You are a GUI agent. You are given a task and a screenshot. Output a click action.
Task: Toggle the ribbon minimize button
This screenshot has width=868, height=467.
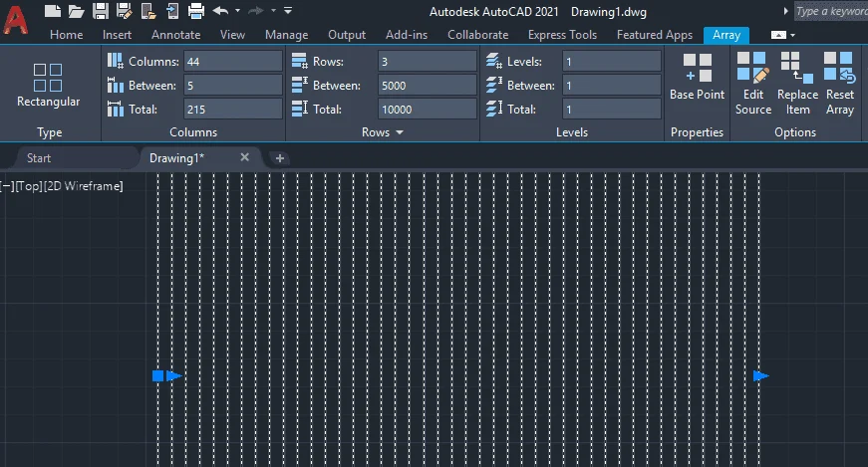[778, 35]
